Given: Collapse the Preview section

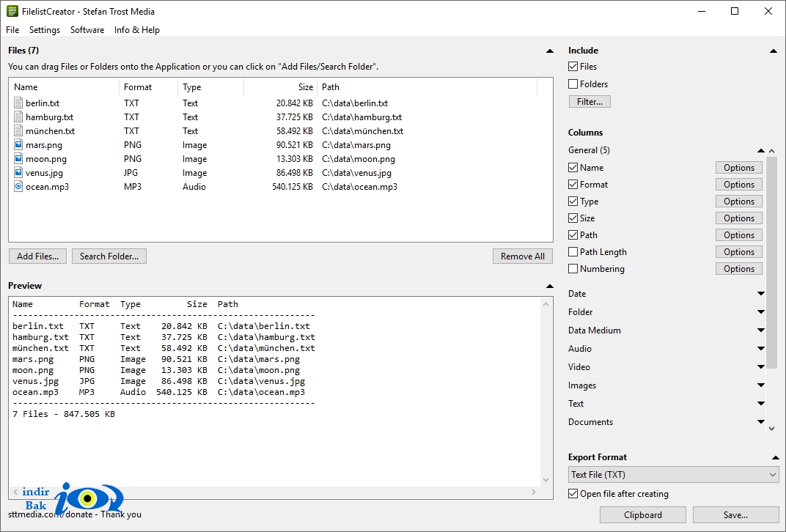Looking at the screenshot, I should pos(549,286).
